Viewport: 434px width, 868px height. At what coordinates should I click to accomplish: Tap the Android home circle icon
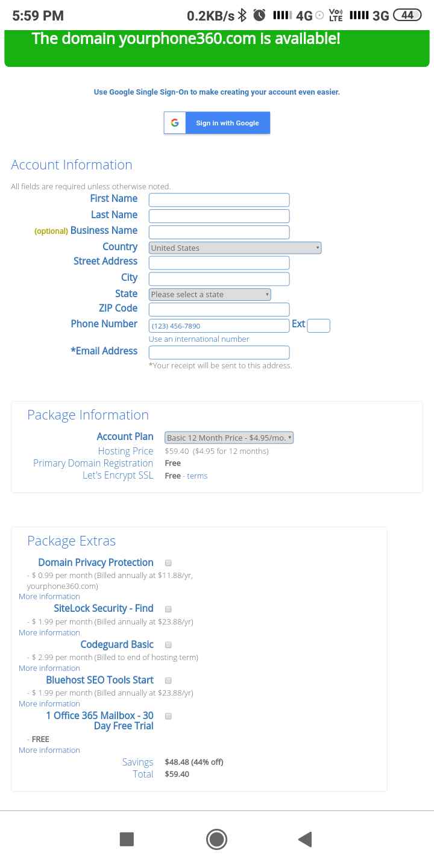point(216,839)
